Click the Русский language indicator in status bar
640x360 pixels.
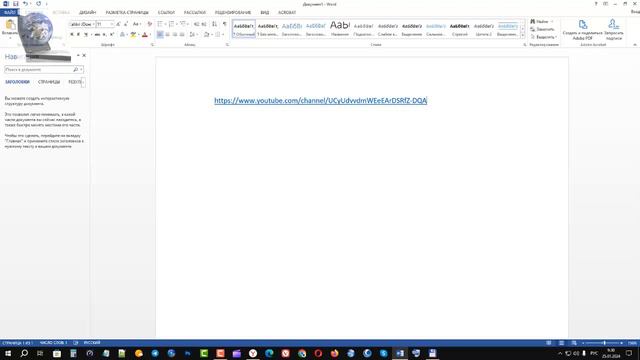92,343
